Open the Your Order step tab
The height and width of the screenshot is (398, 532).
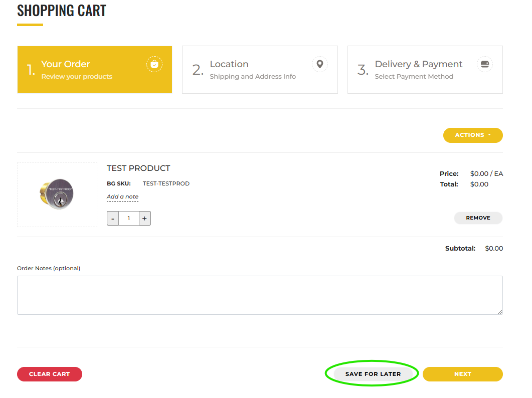click(x=94, y=70)
